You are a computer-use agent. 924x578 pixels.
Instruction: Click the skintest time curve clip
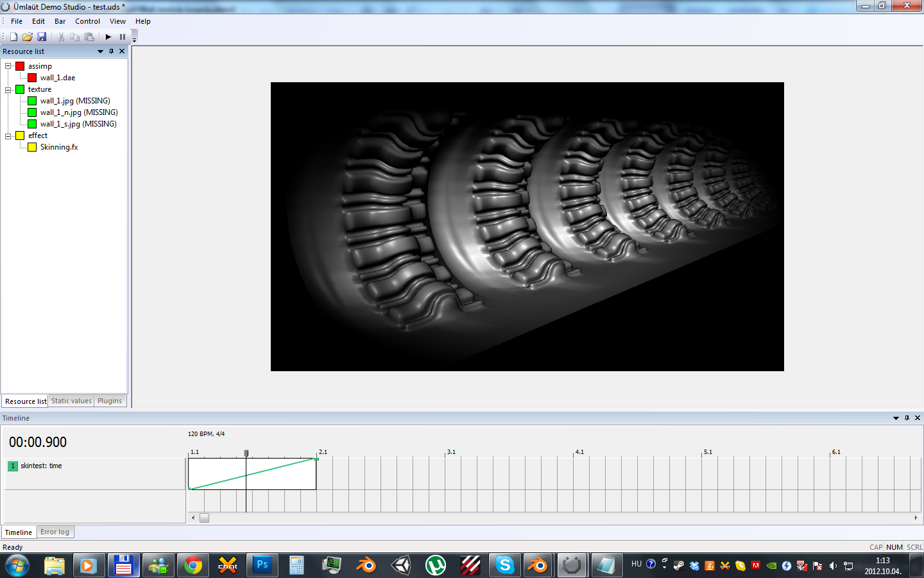(252, 474)
